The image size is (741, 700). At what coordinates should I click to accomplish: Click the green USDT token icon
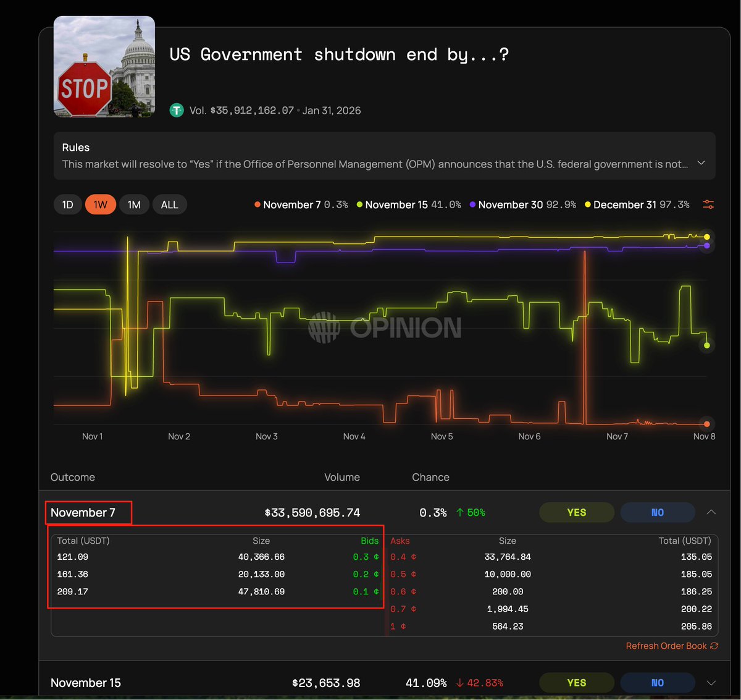[177, 111]
